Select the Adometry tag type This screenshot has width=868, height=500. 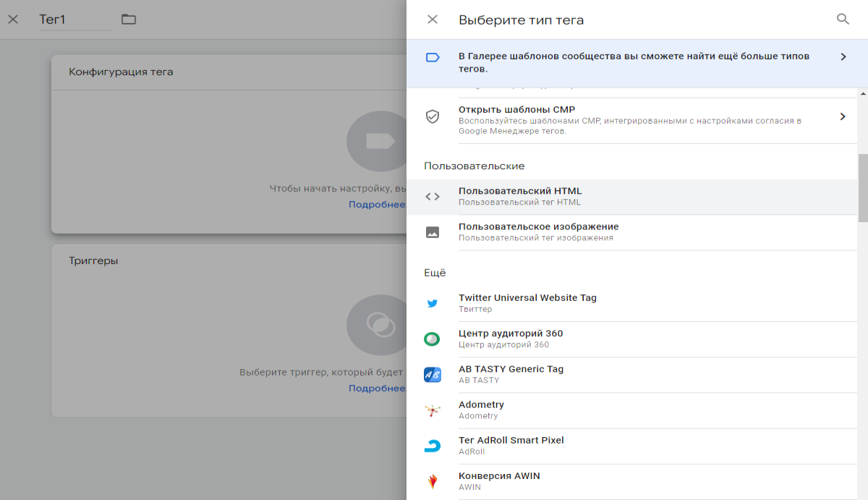tap(631, 410)
